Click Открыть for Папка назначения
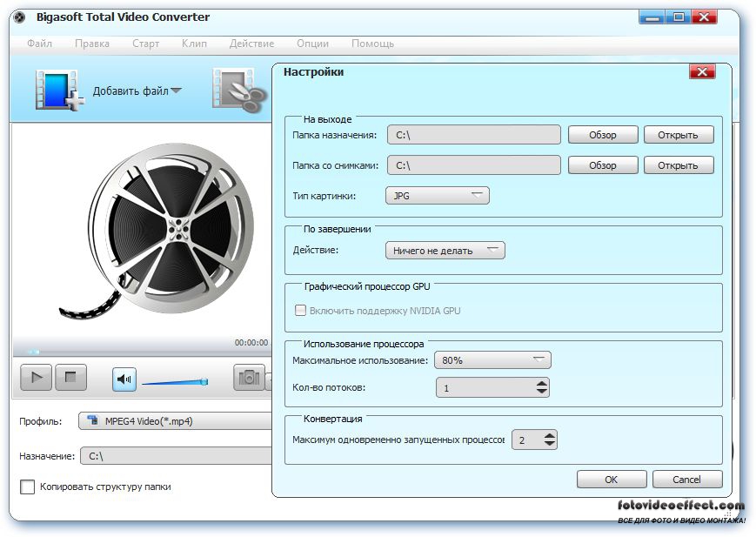The height and width of the screenshot is (537, 756). coord(679,135)
